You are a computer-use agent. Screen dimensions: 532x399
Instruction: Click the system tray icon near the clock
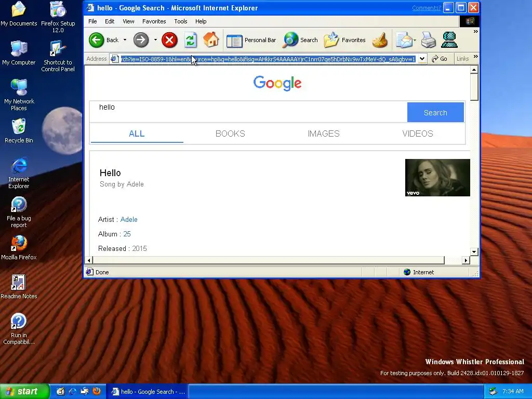click(494, 391)
